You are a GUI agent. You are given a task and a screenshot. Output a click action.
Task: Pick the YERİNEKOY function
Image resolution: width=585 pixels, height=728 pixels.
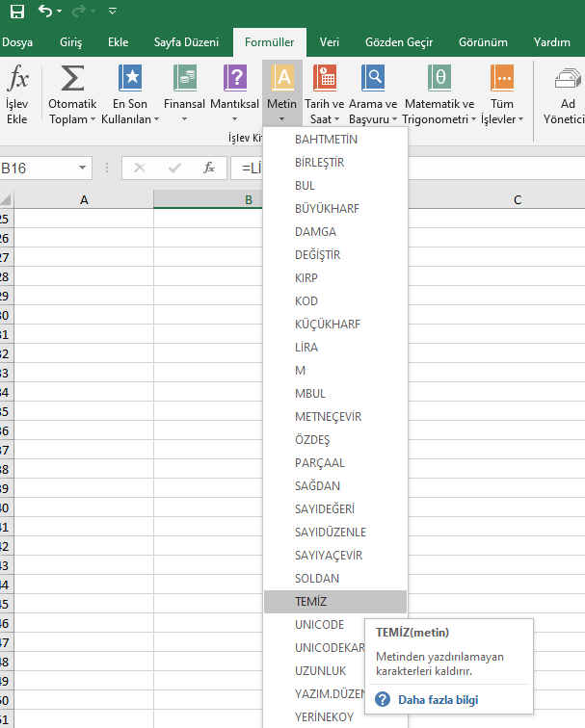tap(325, 717)
